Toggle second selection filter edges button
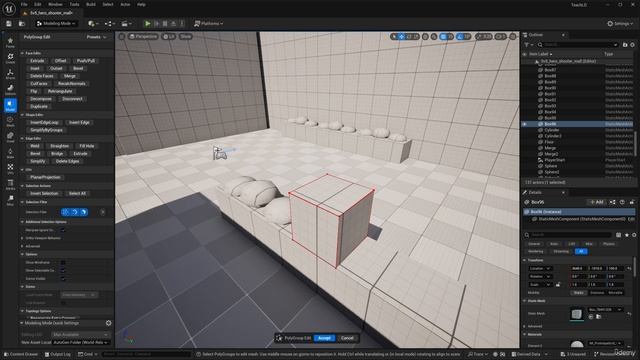The height and width of the screenshot is (360, 640). (x=75, y=212)
